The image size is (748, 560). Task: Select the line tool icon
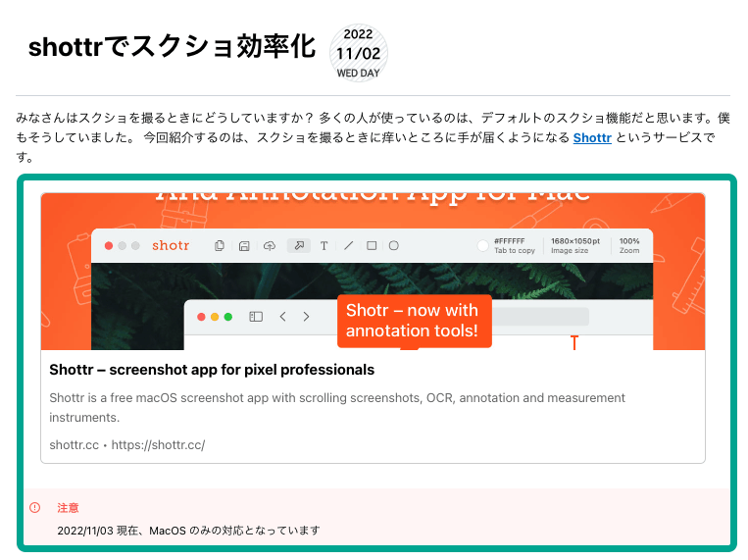[x=349, y=245]
